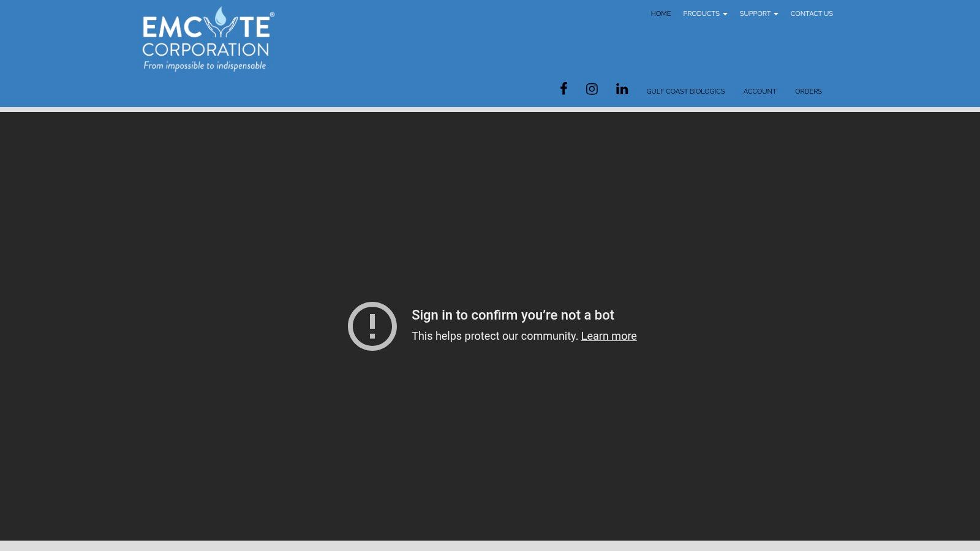This screenshot has width=980, height=551.
Task: Expand the SUPPORT dropdown menu
Action: 755,13
